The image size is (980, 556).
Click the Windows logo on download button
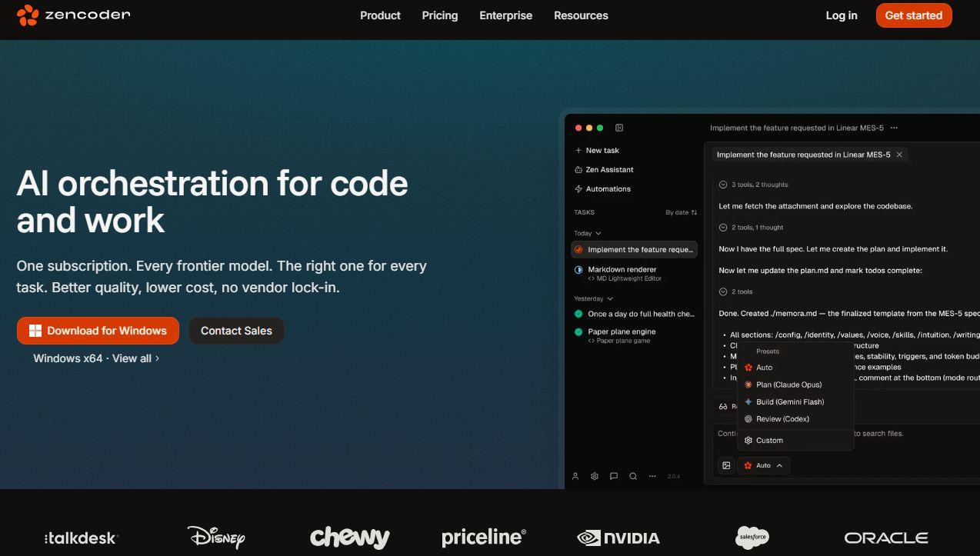pos(35,331)
